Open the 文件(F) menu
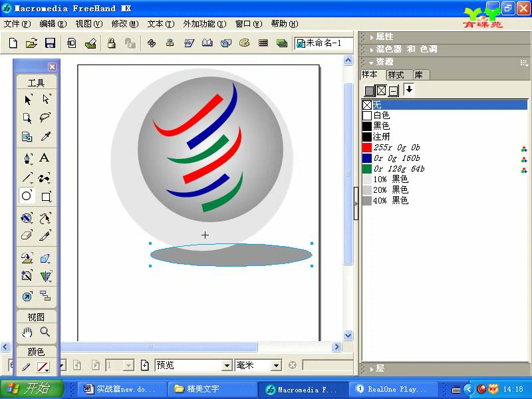The height and width of the screenshot is (399, 532). [x=17, y=24]
